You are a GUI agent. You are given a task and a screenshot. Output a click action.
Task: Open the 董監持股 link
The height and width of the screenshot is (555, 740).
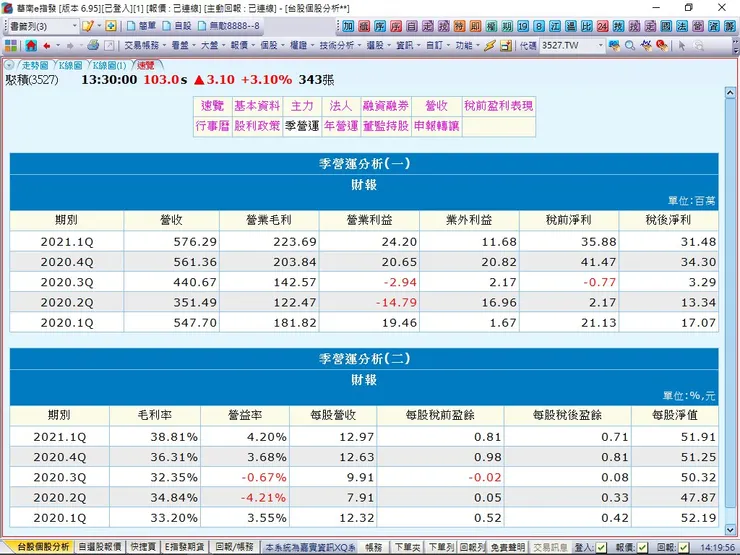[386, 126]
